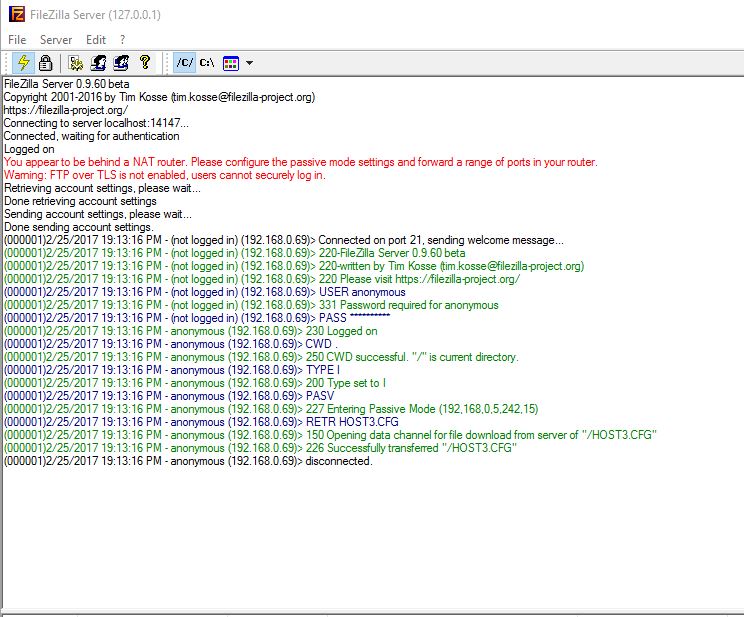This screenshot has width=744, height=617.
Task: Click the 'USER anonymous' command line
Action: click(x=205, y=292)
